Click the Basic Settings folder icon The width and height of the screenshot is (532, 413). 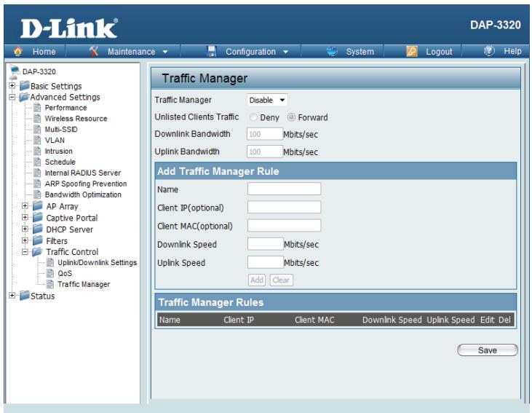click(25, 86)
